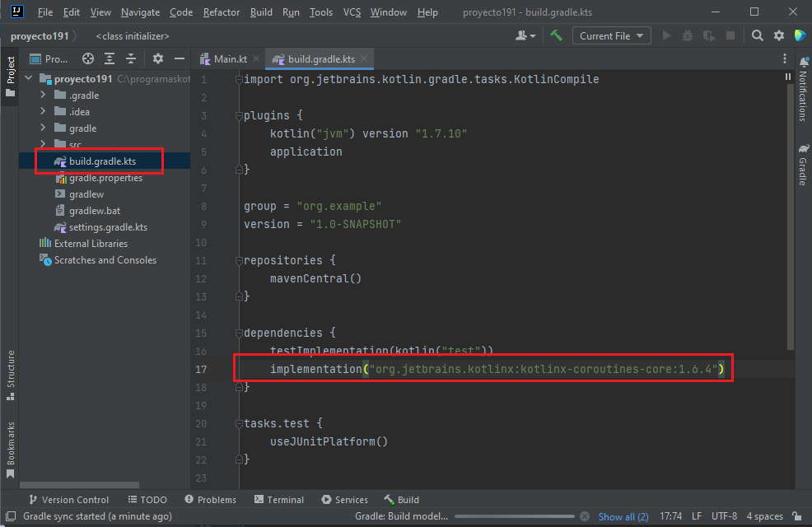Click the JetBrains Toolbox colorful icon
Image resolution: width=812 pixels, height=527 pixels.
pyautogui.click(x=800, y=35)
